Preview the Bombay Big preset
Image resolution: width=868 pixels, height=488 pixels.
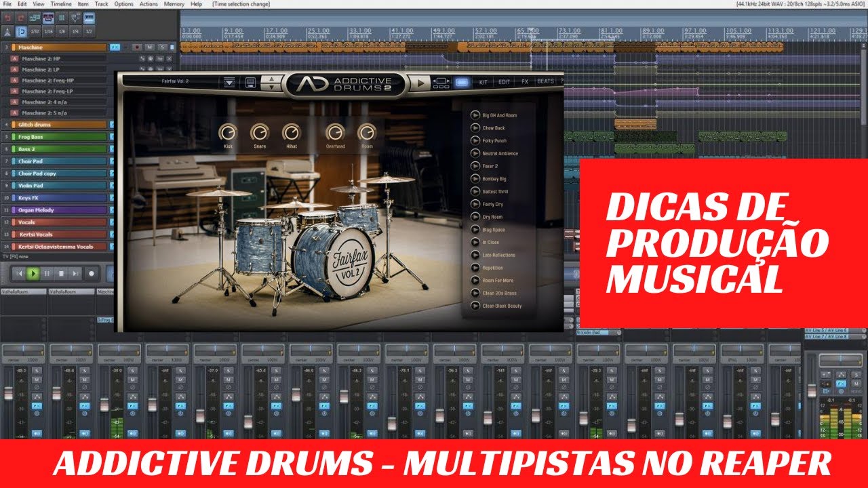pyautogui.click(x=476, y=179)
